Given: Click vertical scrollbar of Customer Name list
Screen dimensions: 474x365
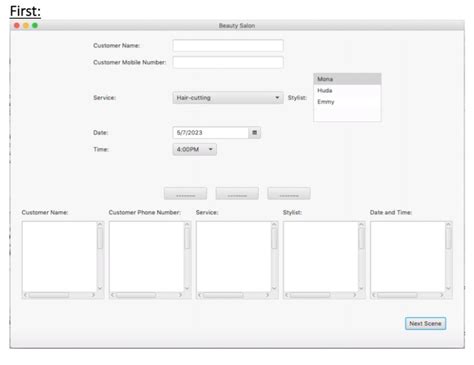Looking at the screenshot, I should pyautogui.click(x=100, y=256).
